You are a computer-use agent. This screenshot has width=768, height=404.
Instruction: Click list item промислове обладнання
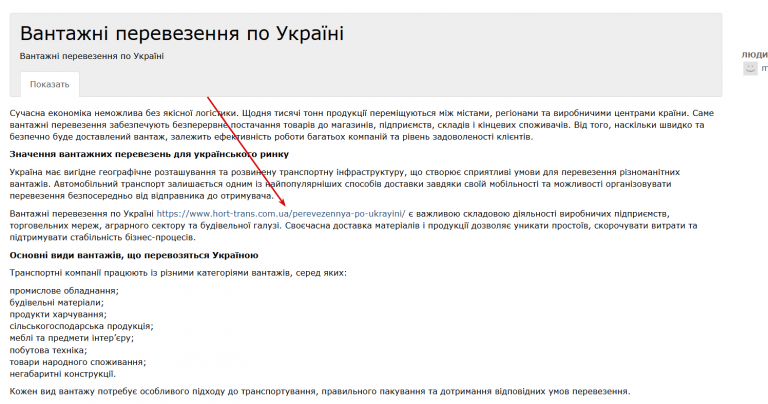pyautogui.click(x=64, y=291)
